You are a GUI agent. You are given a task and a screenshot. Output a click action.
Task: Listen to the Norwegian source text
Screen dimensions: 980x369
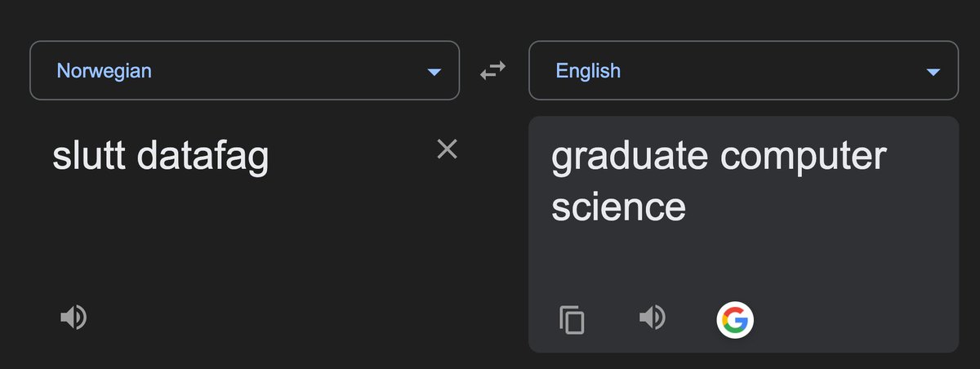(x=73, y=317)
